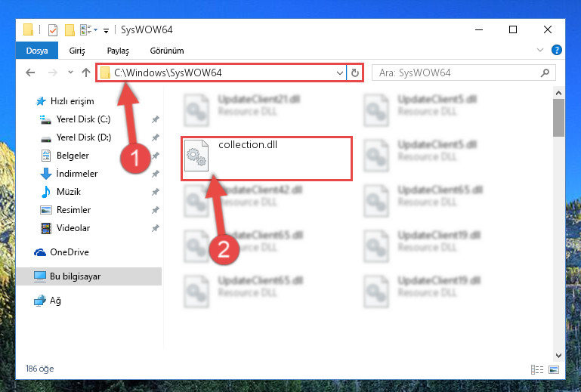Open İndirmeler in quick access

click(x=69, y=174)
